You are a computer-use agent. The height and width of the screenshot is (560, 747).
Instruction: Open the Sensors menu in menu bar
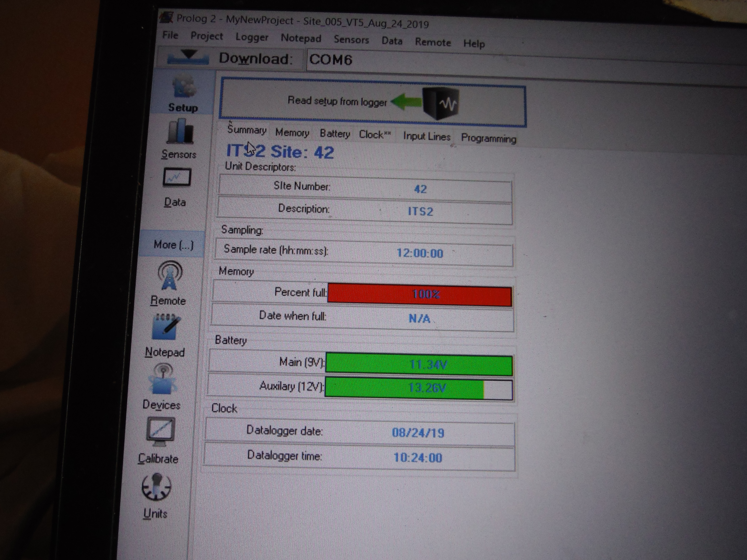click(x=351, y=40)
